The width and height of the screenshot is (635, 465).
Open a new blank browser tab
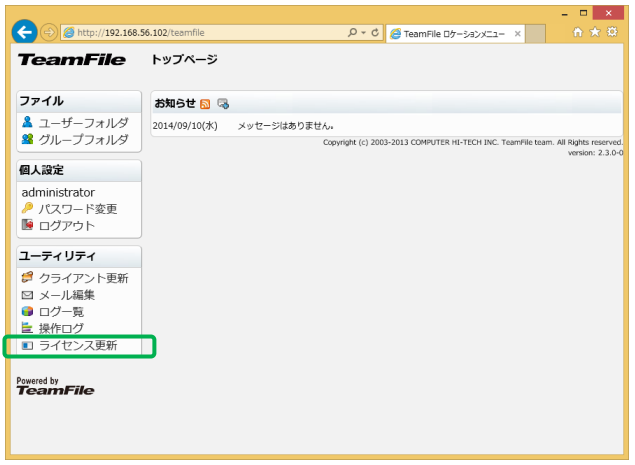click(535, 34)
